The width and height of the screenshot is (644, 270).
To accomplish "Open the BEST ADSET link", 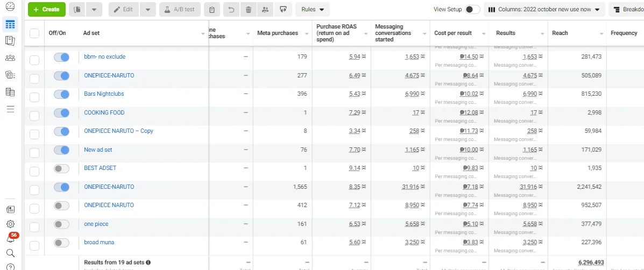I will (x=100, y=168).
